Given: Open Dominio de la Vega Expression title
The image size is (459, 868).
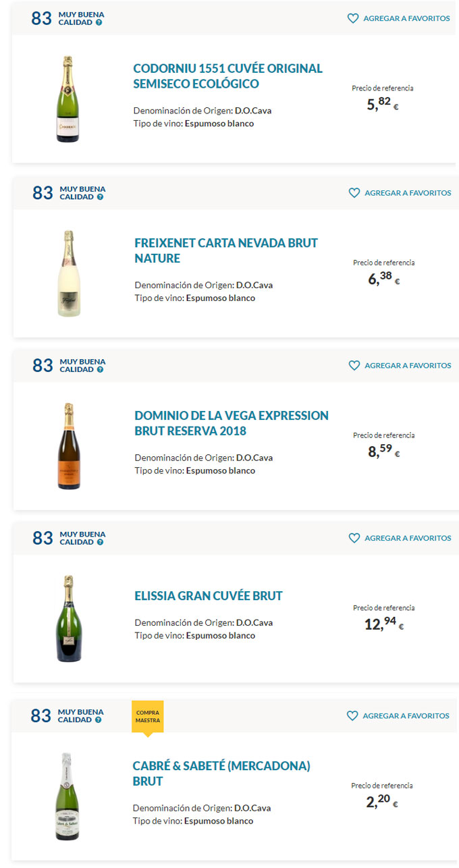Looking at the screenshot, I should coord(231,423).
